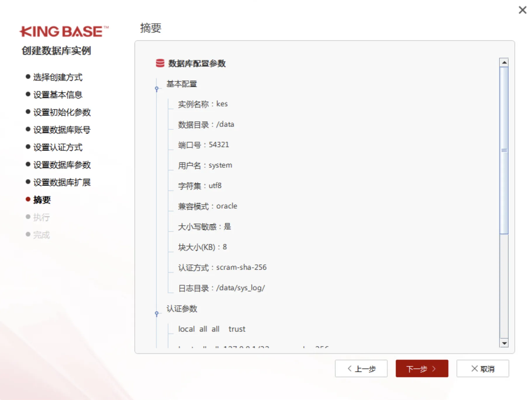This screenshot has height=400, width=532.
Task: Click the 下一步 button
Action: pyautogui.click(x=422, y=368)
